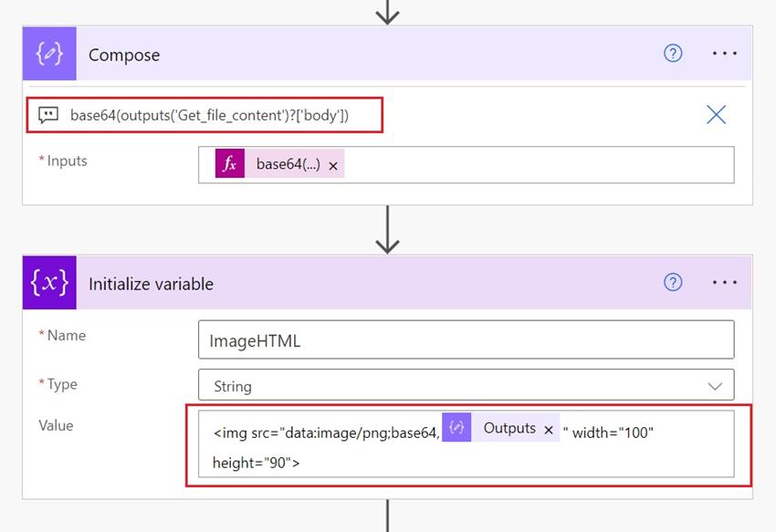776x532 pixels.
Task: Click the Initialize variable {x} icon
Action: [49, 283]
